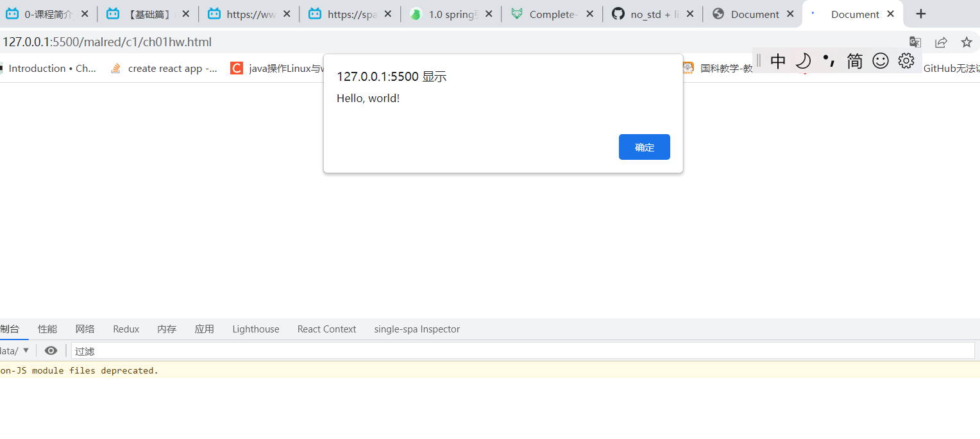Click the create react app bookmark
Screen dimensions: 980x439
[164, 69]
